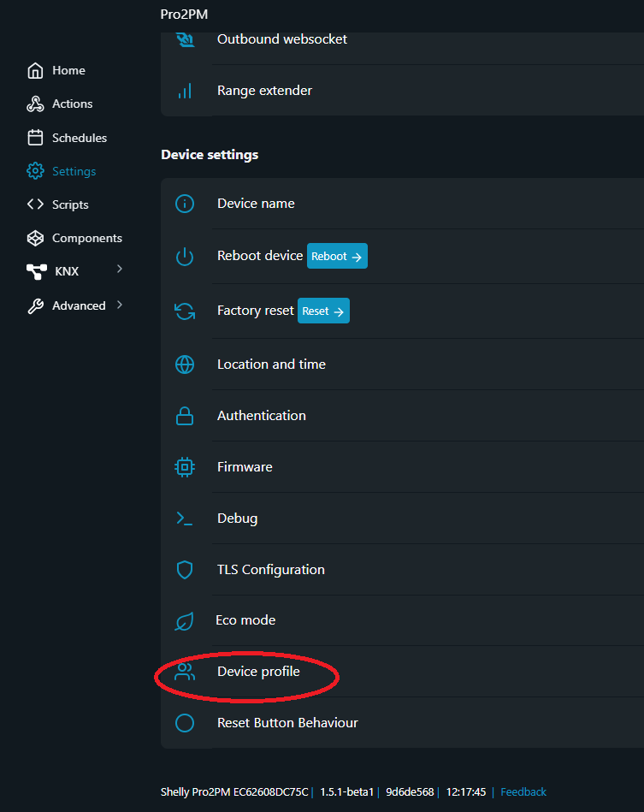Expand the Advanced submenu chevron
Screen dimensions: 644x812
119,305
